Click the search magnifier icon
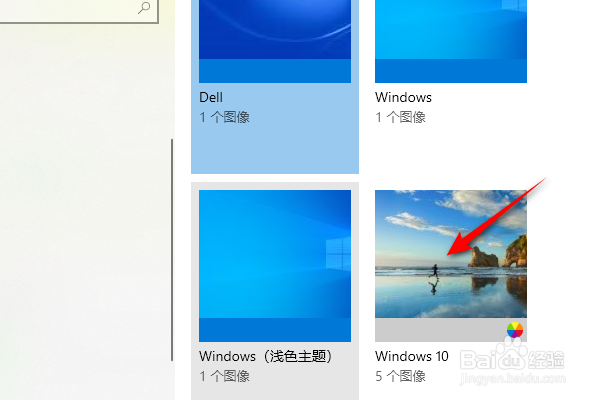 pyautogui.click(x=144, y=8)
